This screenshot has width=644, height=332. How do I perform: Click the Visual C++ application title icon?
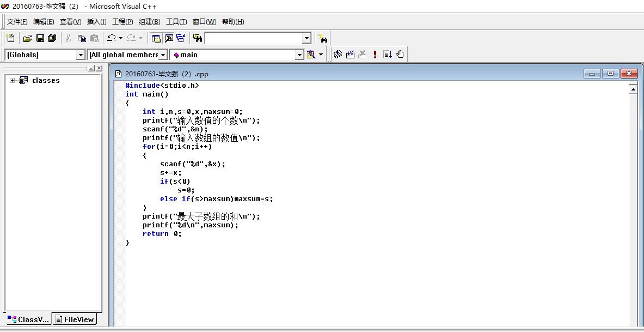(5, 6)
